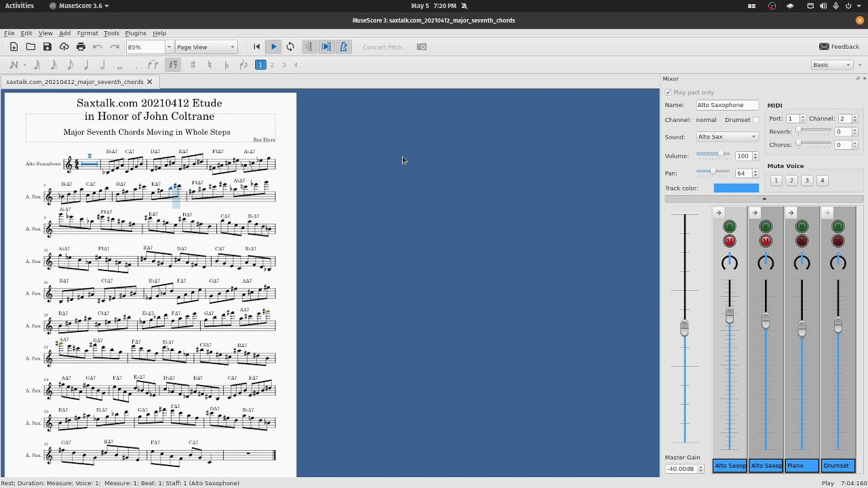868x488 pixels.
Task: Flip note direction
Action: 243,65
